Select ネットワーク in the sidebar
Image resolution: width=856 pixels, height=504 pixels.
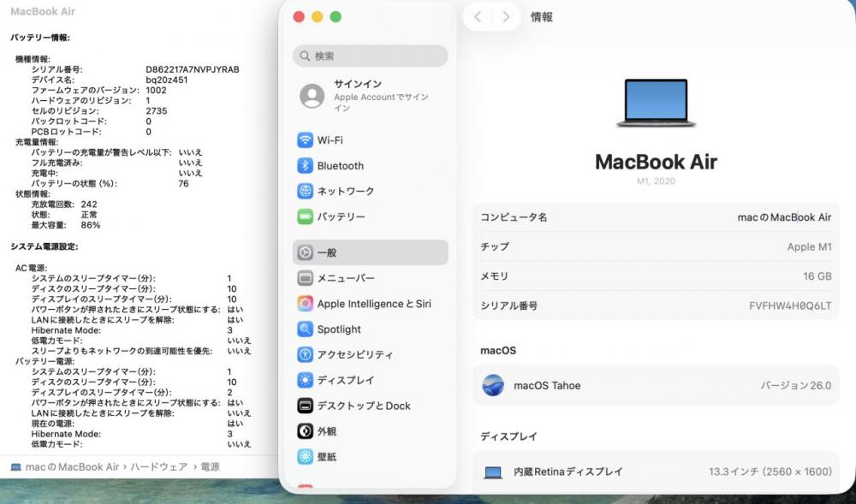click(370, 191)
